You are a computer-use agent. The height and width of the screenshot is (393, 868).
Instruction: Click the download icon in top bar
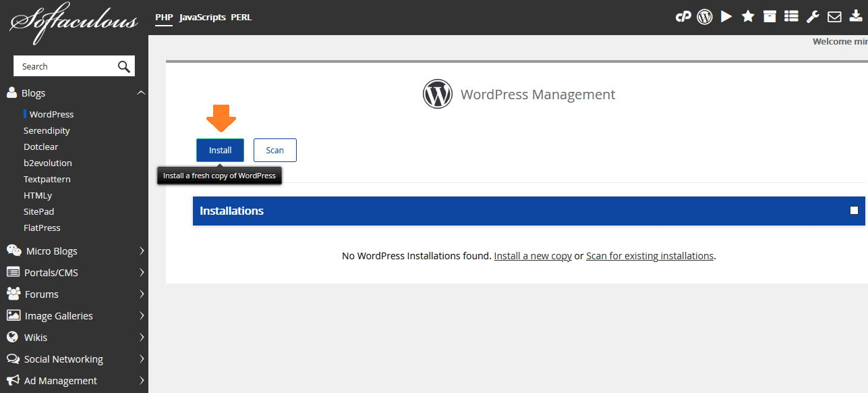(x=856, y=17)
